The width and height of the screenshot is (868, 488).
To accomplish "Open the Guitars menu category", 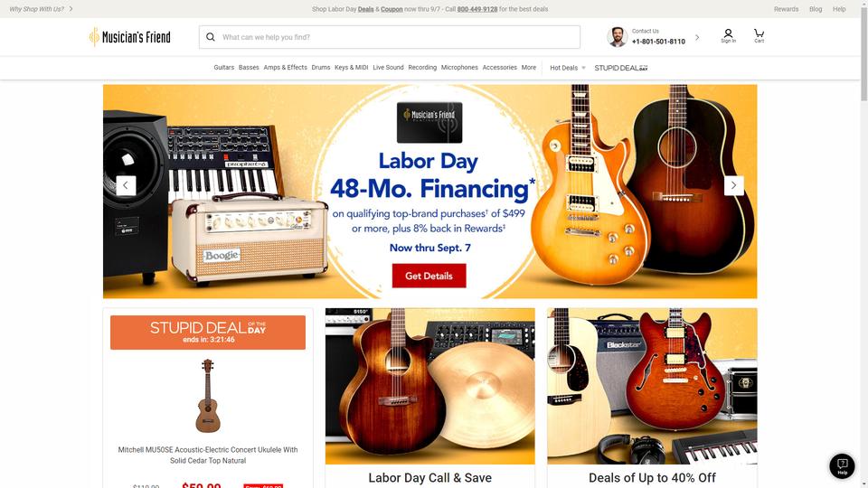I will 223,68.
